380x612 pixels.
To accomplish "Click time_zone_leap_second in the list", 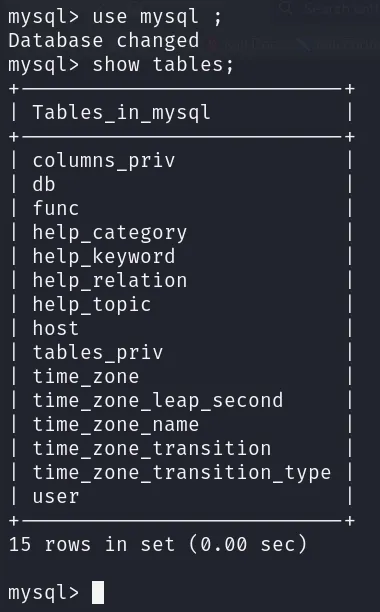I will coord(158,401).
